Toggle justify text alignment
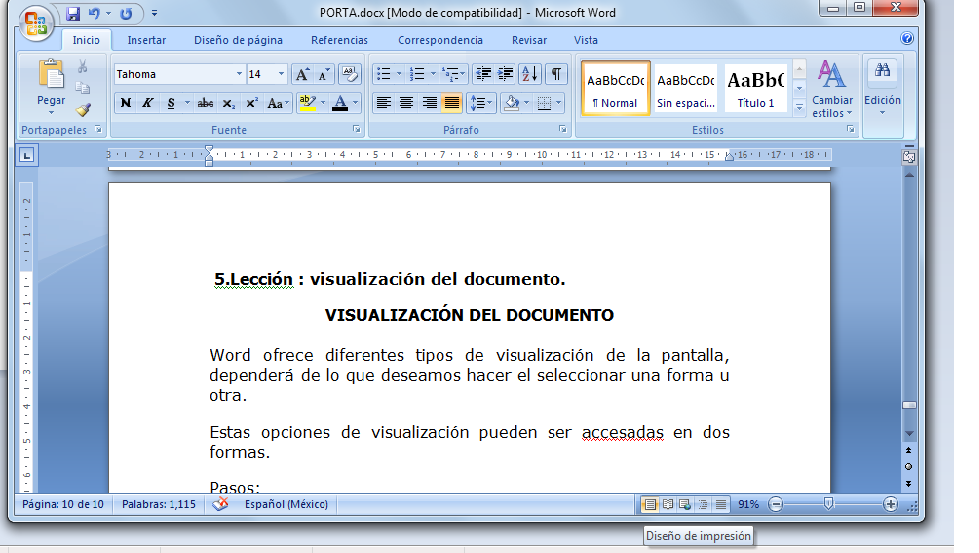 point(452,103)
